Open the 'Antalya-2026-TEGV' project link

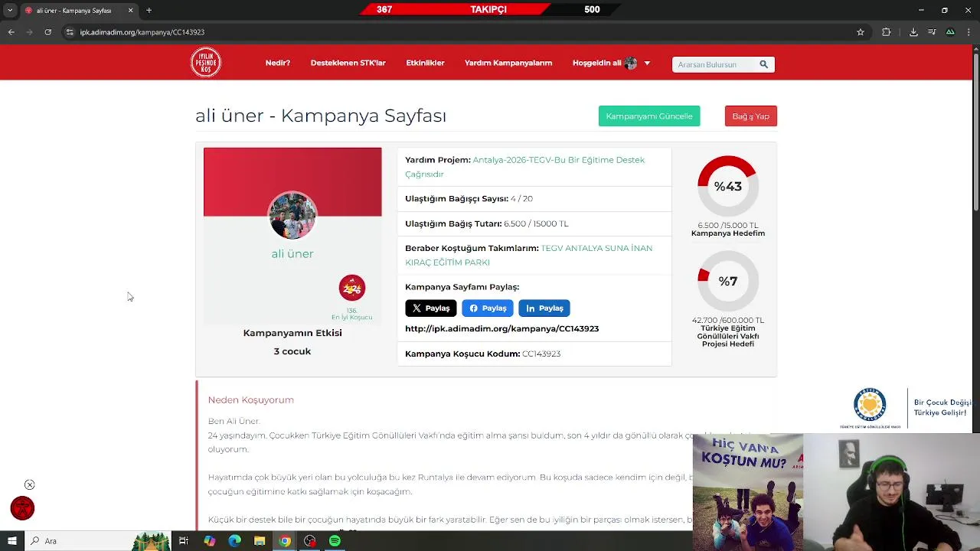tap(525, 167)
